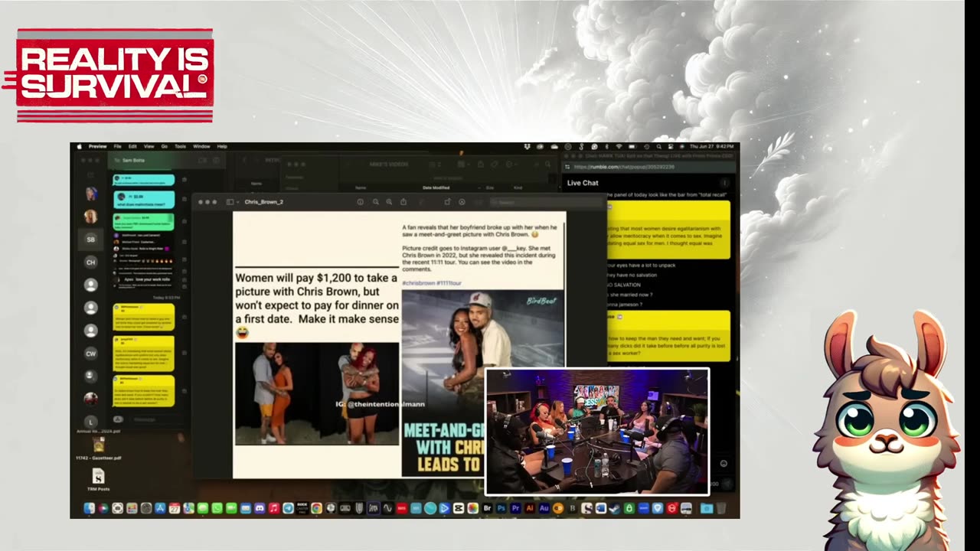Viewport: 980px width, 551px height.
Task: Open Discord in the Dock
Action: click(x=260, y=508)
